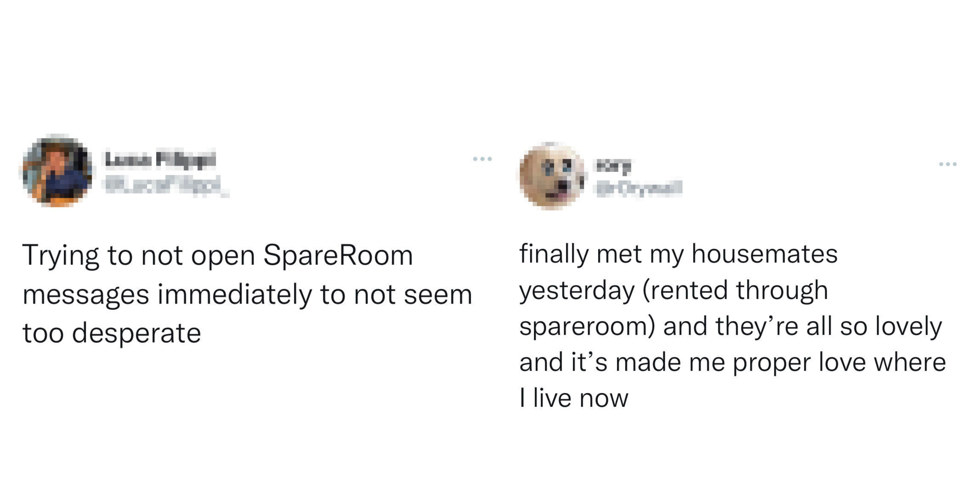This screenshot has width=980, height=490.
Task: Click the line 'and it's made me proper love where'
Action: (x=733, y=363)
